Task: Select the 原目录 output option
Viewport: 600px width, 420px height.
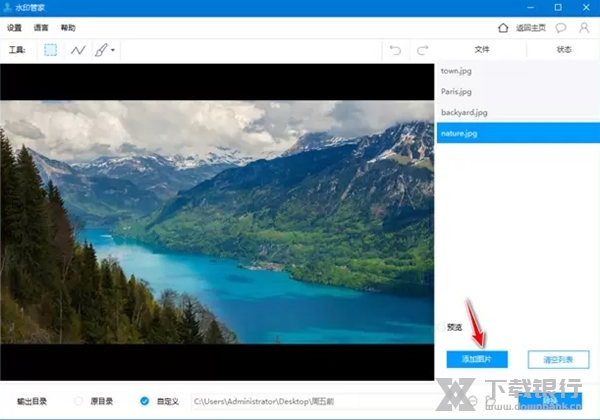Action: point(79,401)
